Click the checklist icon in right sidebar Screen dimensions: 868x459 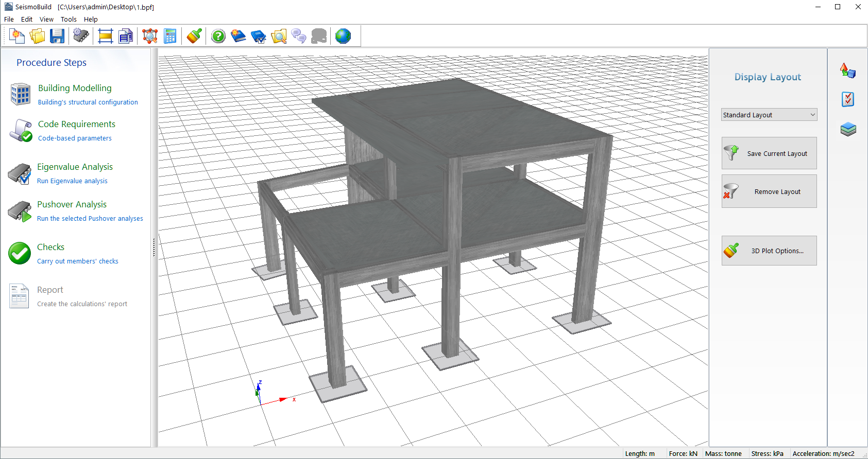848,99
